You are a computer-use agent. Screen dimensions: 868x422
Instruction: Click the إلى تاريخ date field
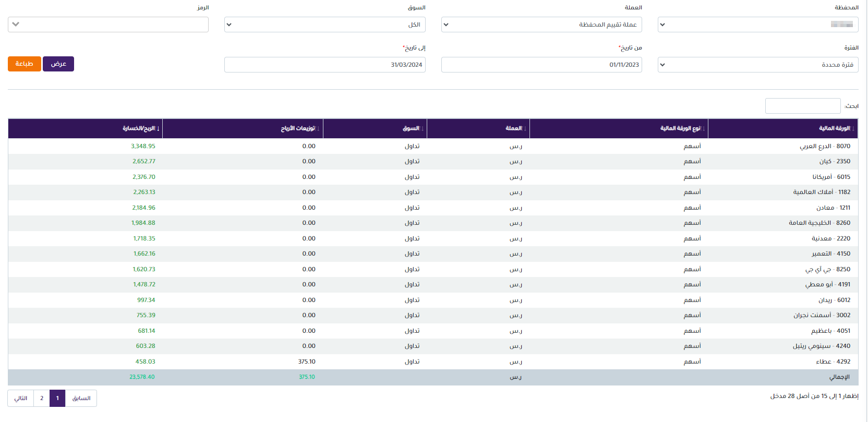click(324, 65)
